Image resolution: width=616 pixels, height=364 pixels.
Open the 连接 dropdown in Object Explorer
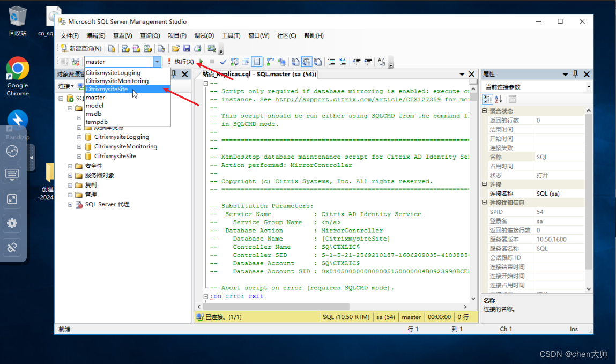(x=66, y=86)
